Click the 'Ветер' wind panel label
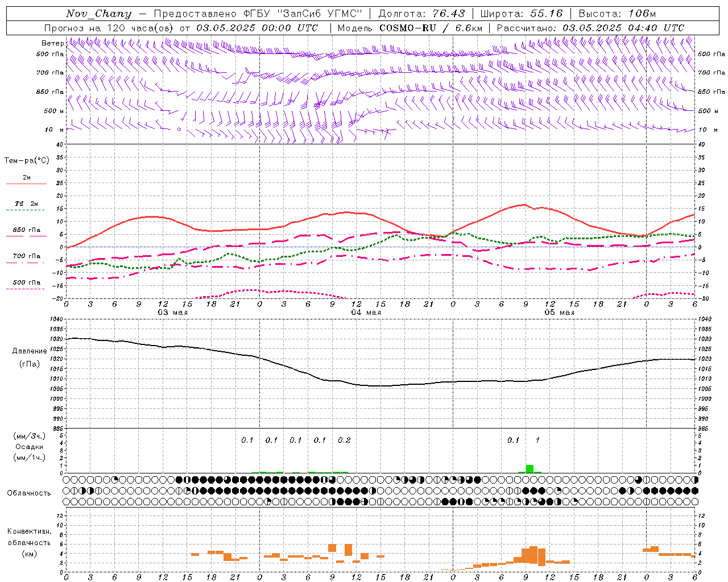The image size is (728, 582). tap(52, 43)
